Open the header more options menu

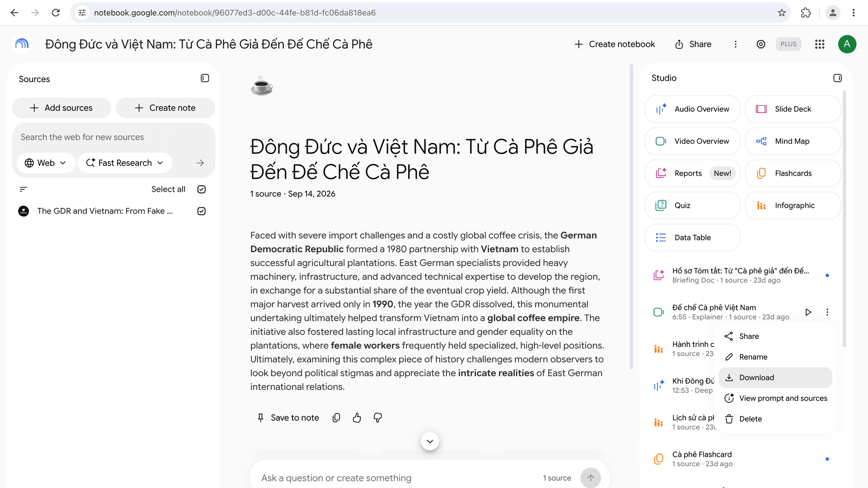[736, 44]
